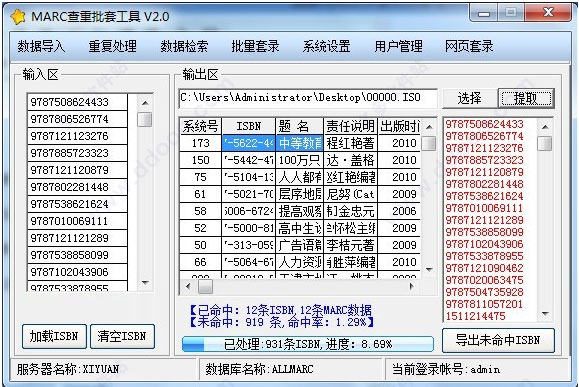Click red ISBN list scrollbar thumb
This screenshot has height=387, width=579.
(545, 143)
